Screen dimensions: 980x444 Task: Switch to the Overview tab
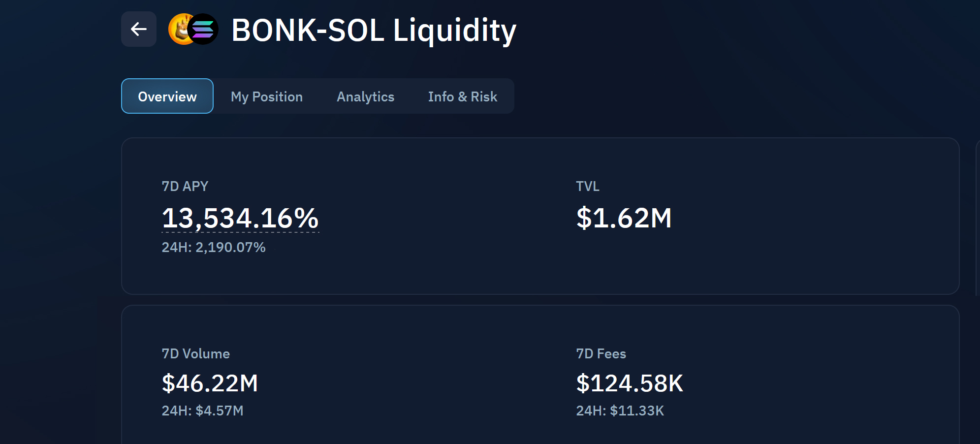tap(167, 96)
